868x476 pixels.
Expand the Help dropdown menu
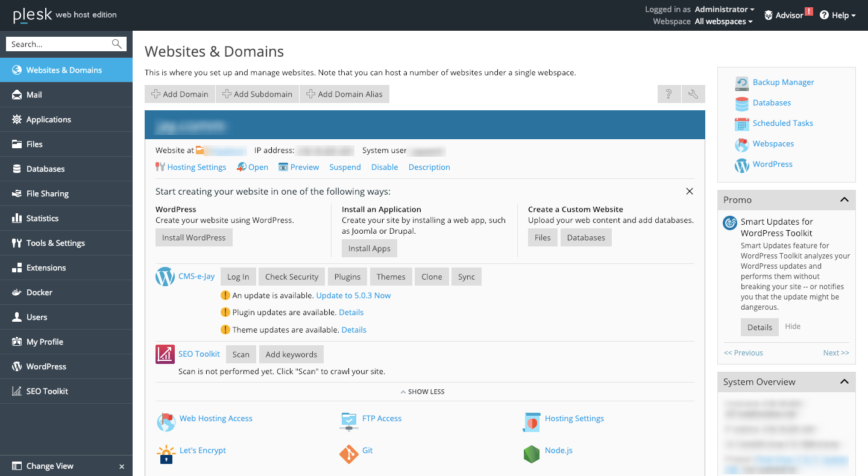pos(838,15)
